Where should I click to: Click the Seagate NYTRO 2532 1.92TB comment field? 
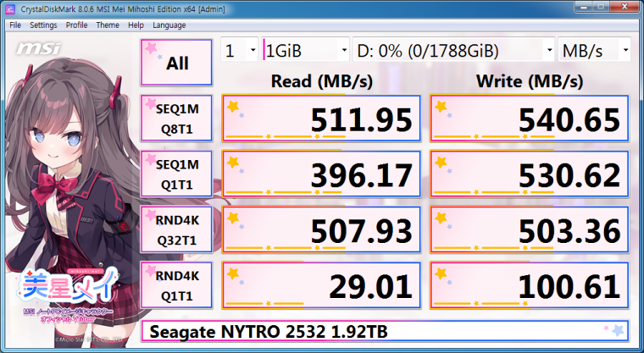pos(385,331)
